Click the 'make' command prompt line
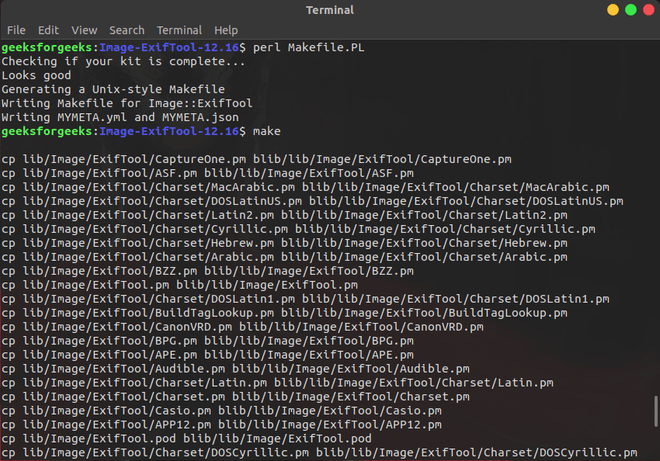This screenshot has width=660, height=461. click(265, 131)
